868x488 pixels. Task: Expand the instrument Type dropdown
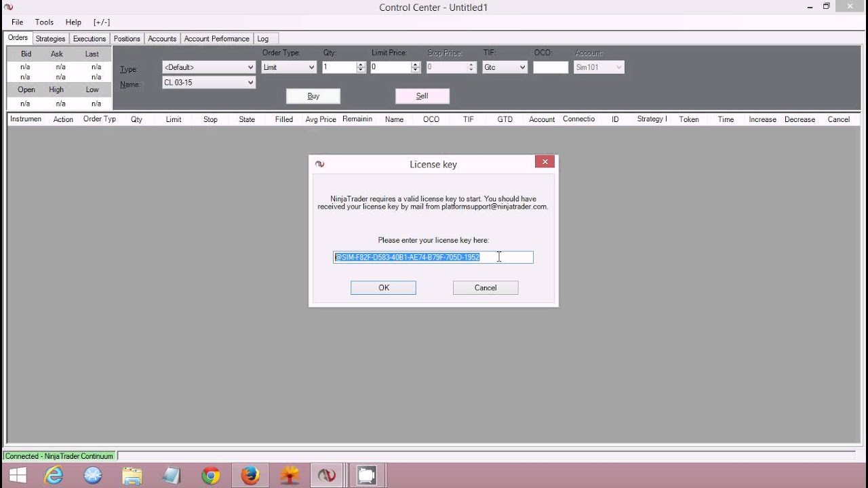(250, 67)
